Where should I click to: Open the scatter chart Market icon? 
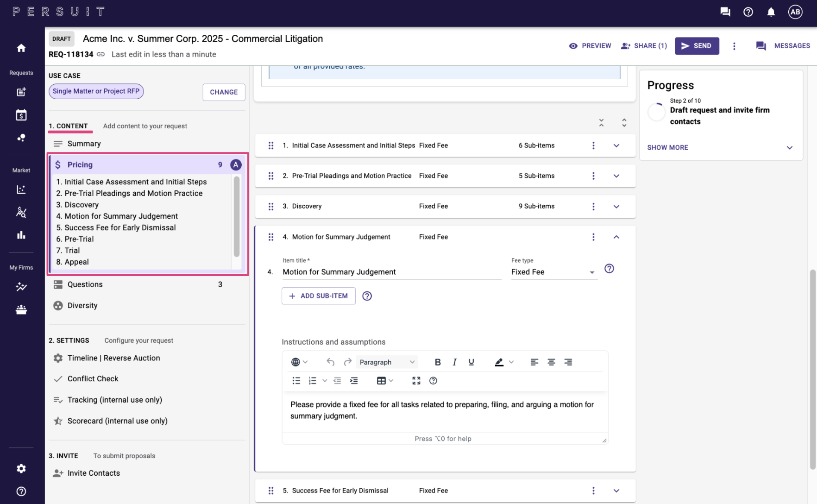[x=21, y=189]
